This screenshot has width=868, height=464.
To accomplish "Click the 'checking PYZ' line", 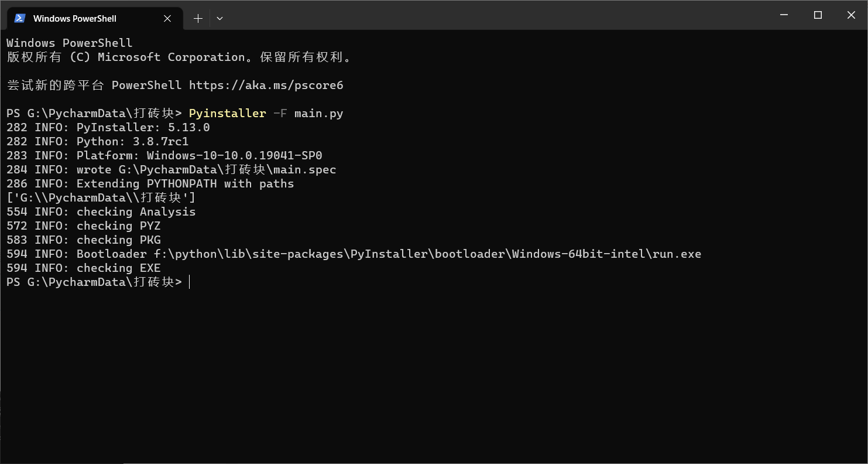I will (84, 226).
